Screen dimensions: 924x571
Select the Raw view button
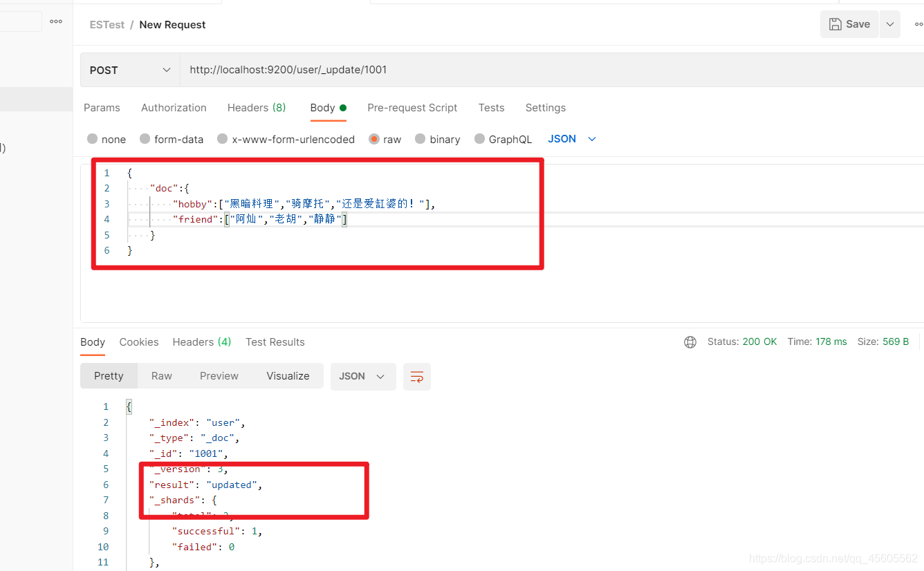pyautogui.click(x=162, y=376)
